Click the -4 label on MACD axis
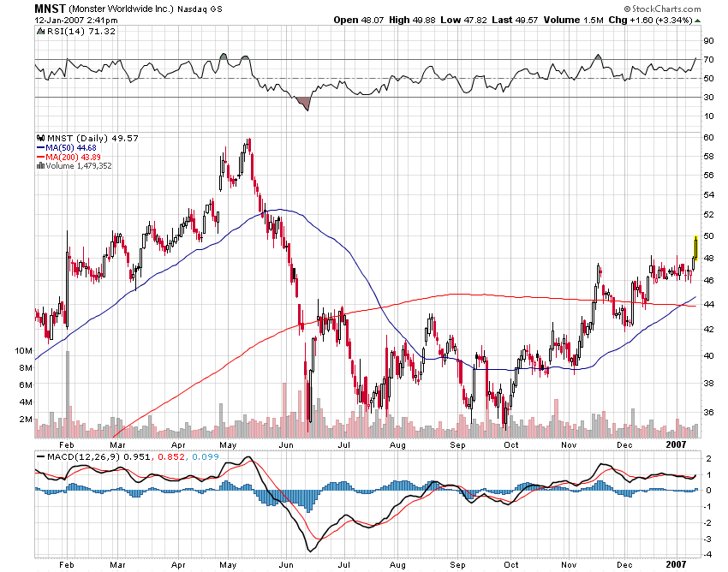This screenshot has height=572, width=728. click(x=707, y=555)
